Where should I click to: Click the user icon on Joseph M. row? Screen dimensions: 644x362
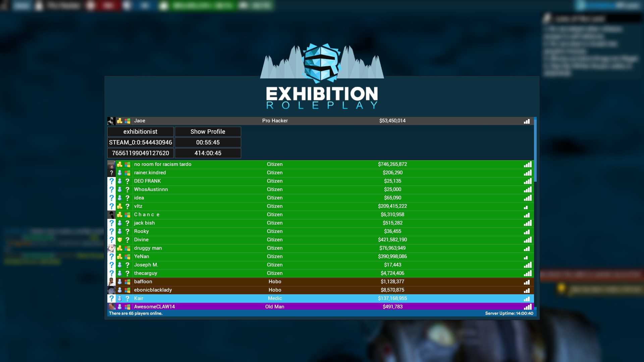[x=120, y=265]
